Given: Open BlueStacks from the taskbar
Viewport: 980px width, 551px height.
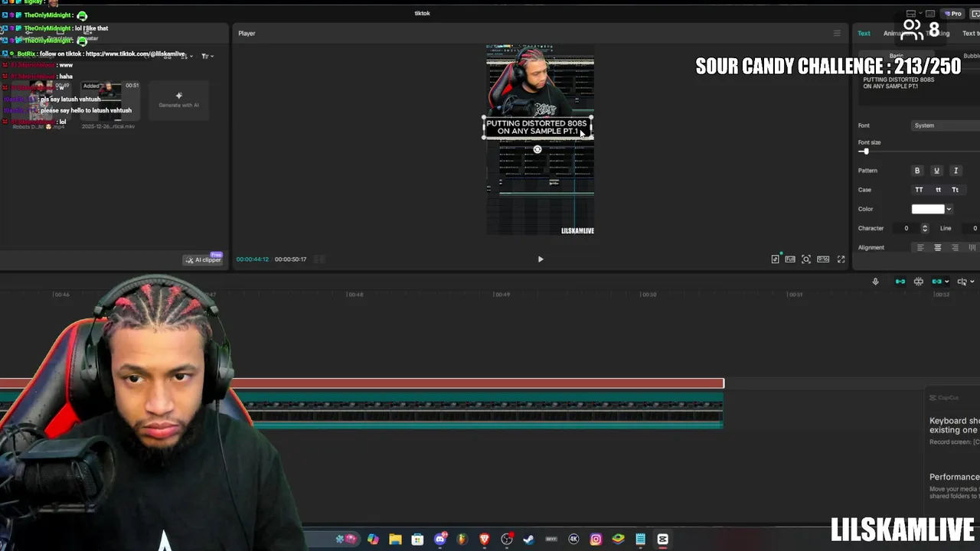Looking at the screenshot, I should click(x=618, y=540).
